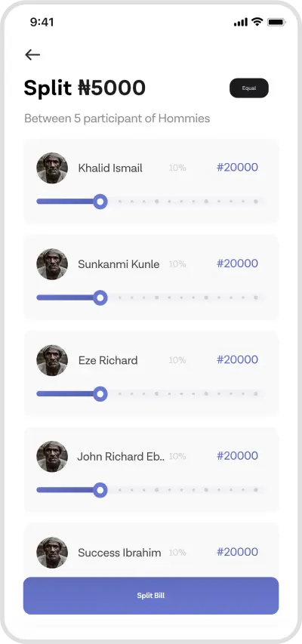302x644 pixels.
Task: Tap Sunkanmi Kunle's profile avatar
Action: click(x=52, y=264)
